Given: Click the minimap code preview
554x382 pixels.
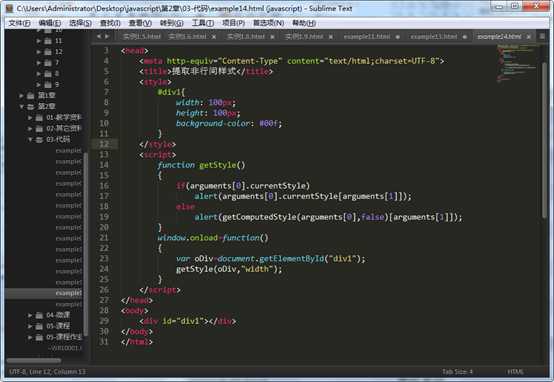Looking at the screenshot, I should tap(517, 64).
